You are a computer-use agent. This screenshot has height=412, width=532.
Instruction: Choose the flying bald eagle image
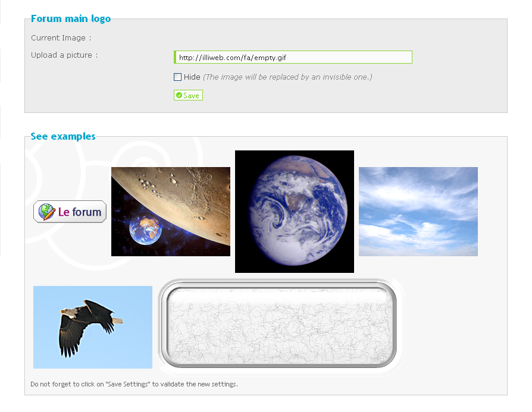(x=93, y=327)
